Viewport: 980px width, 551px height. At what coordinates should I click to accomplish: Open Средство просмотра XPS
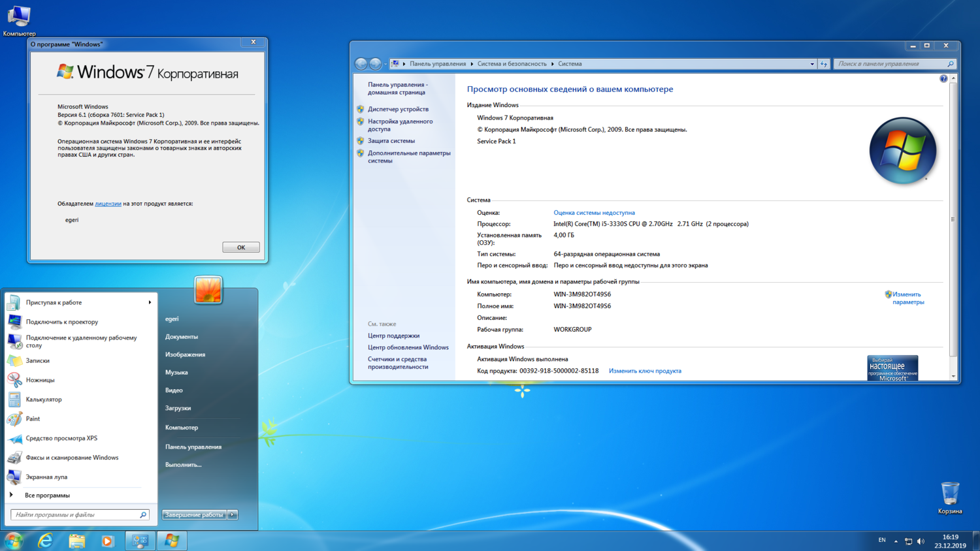coord(80,438)
